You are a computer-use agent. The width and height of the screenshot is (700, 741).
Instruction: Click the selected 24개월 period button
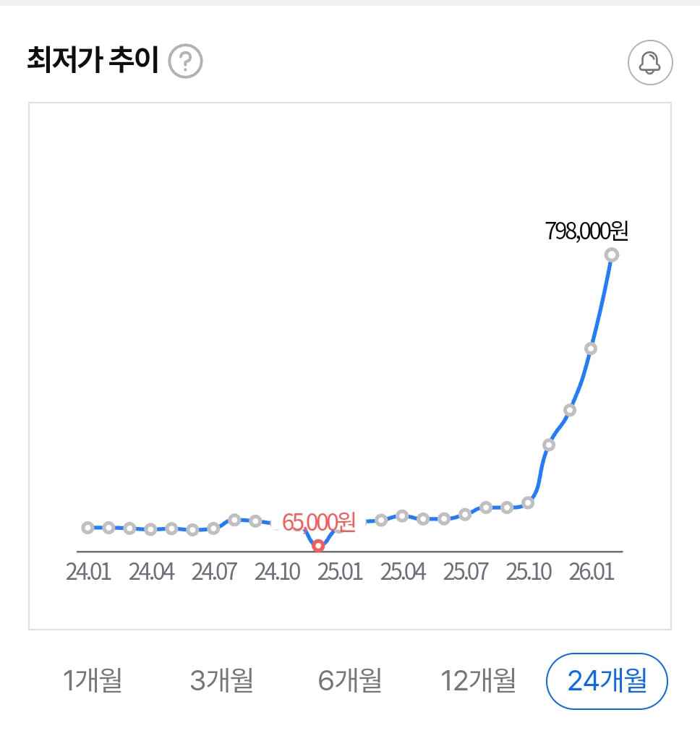607,680
